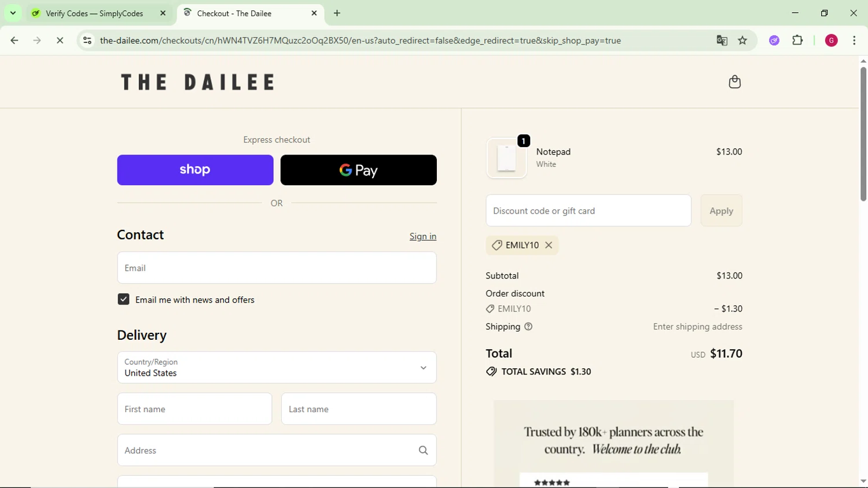Go back to the previous page
The height and width of the screenshot is (488, 868).
[14, 41]
